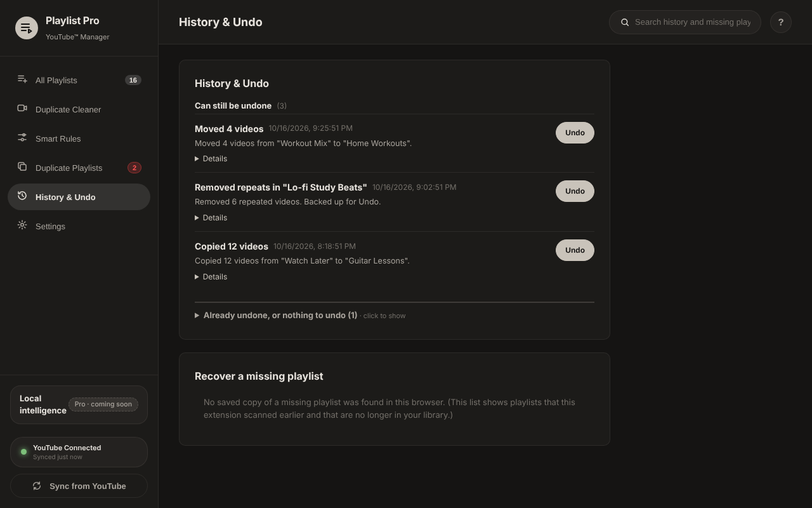The height and width of the screenshot is (508, 812).
Task: Click the "Playlist Pro" app name
Action: pyautogui.click(x=72, y=21)
